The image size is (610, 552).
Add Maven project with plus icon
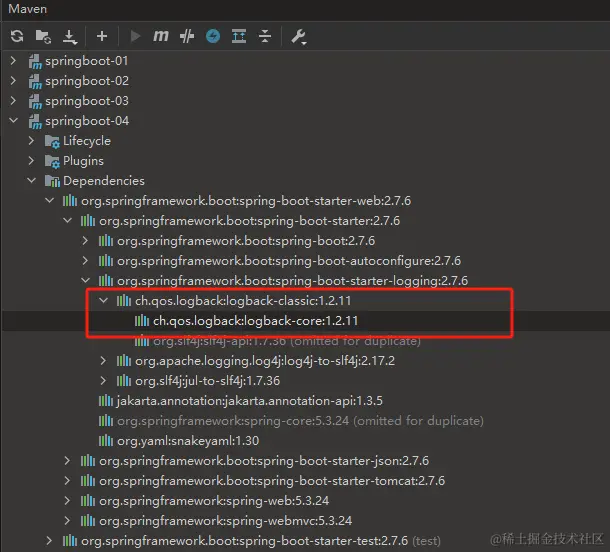(x=102, y=36)
